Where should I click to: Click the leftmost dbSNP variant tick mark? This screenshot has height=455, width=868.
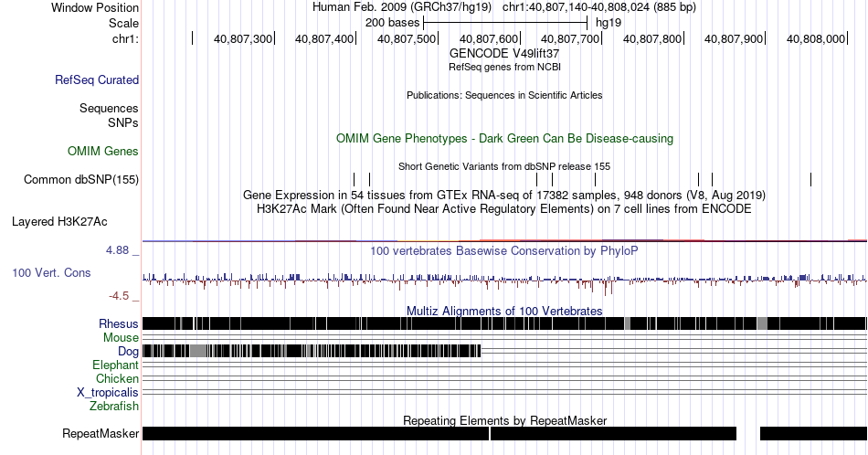pyautogui.click(x=354, y=179)
